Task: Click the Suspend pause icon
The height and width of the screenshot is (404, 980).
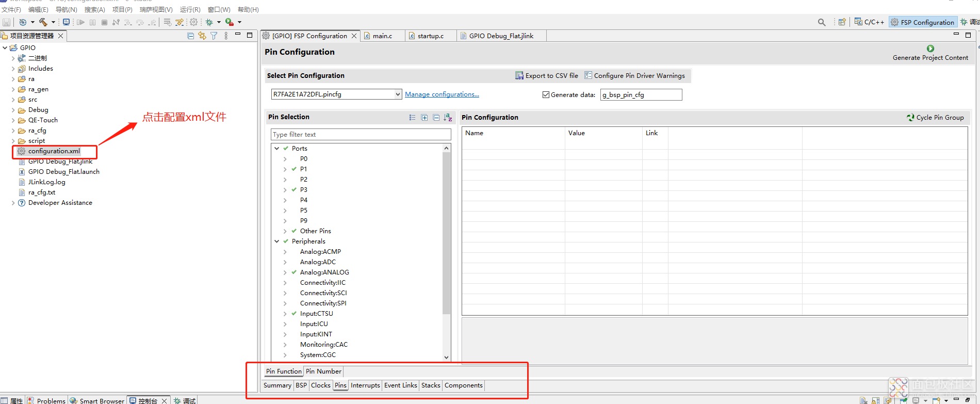Action: point(92,22)
